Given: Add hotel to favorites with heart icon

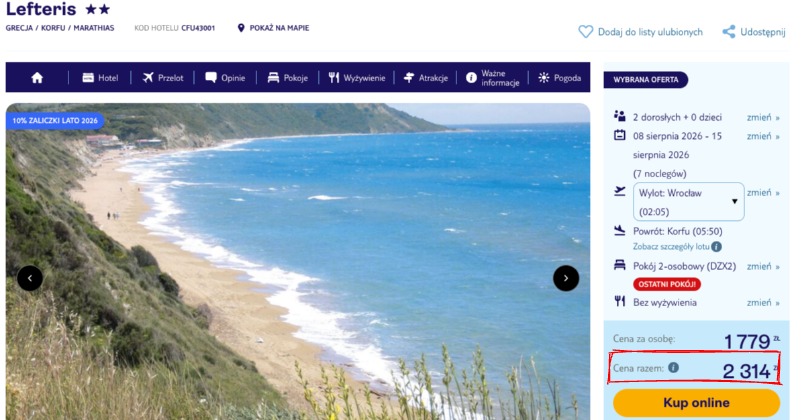Looking at the screenshot, I should [x=585, y=32].
